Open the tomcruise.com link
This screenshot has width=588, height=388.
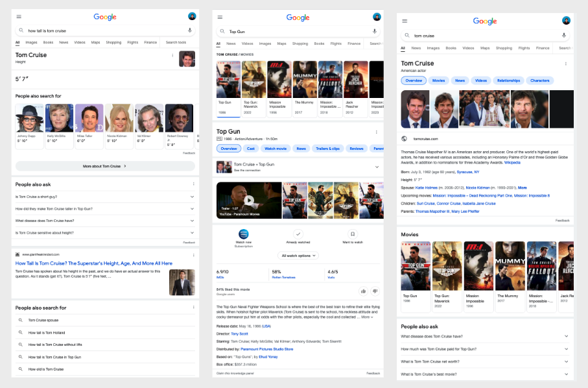tap(426, 139)
